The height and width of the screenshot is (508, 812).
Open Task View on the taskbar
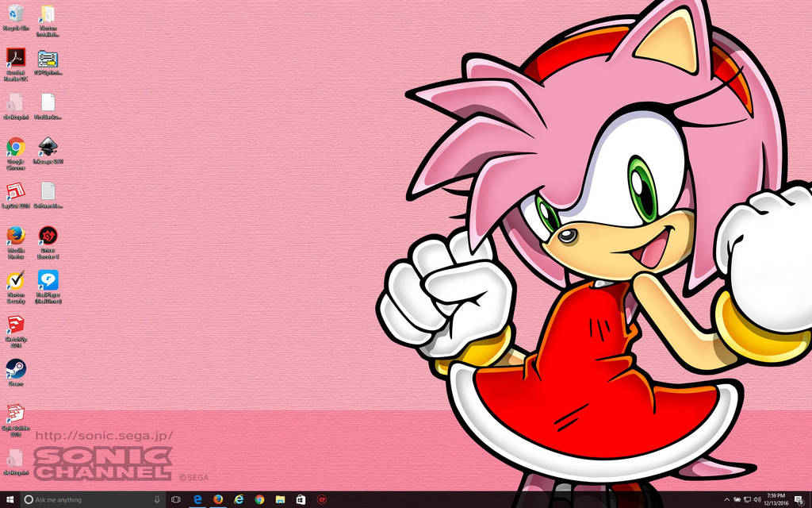[x=175, y=499]
